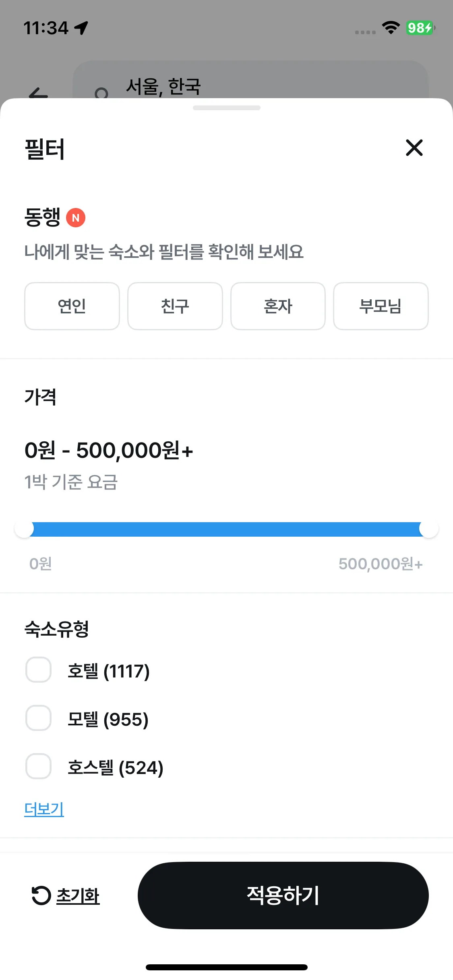Tap the back arrow behind the sheet
Image resolution: width=453 pixels, height=980 pixels.
38,94
